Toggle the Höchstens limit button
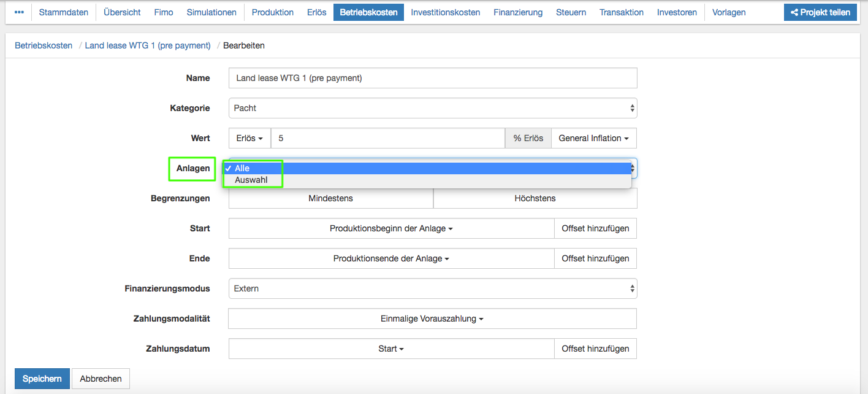868x394 pixels. (535, 198)
